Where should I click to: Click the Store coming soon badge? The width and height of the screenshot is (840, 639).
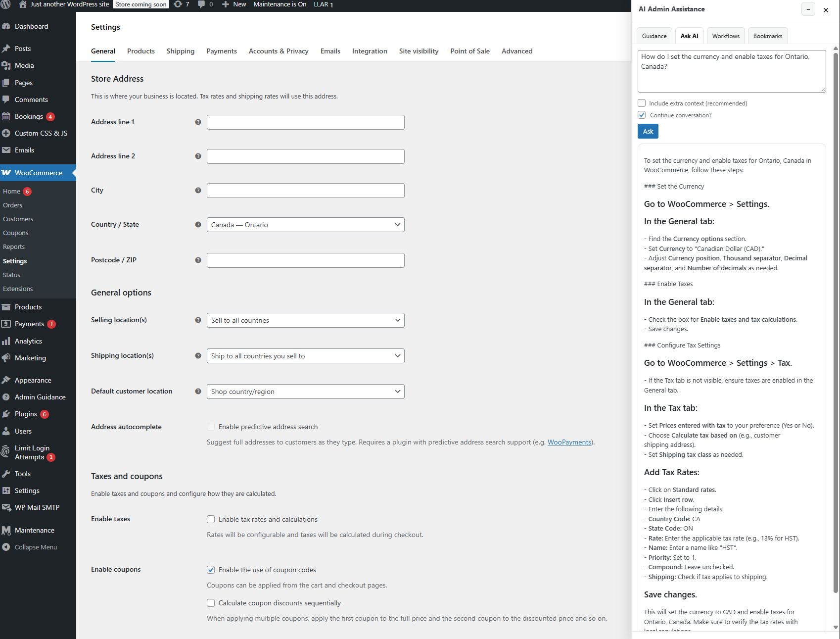141,4
